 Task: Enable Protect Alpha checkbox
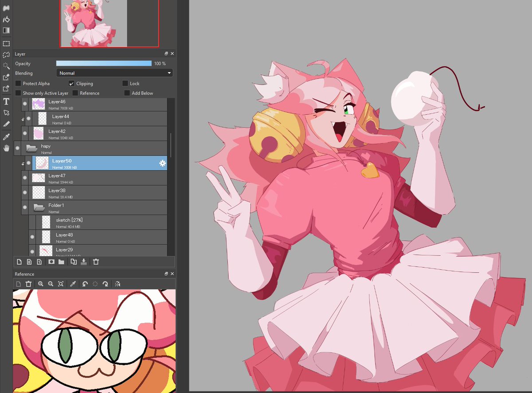point(18,83)
